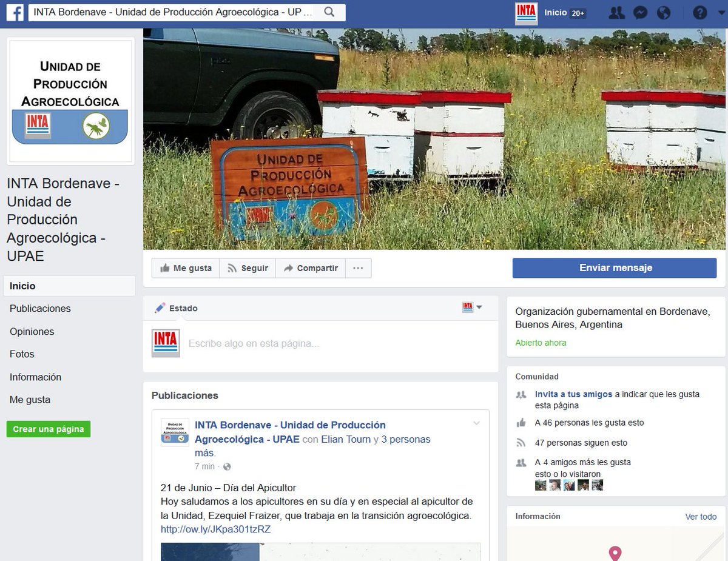The height and width of the screenshot is (561, 728).
Task: Click the post's image preview
Action: (x=320, y=552)
